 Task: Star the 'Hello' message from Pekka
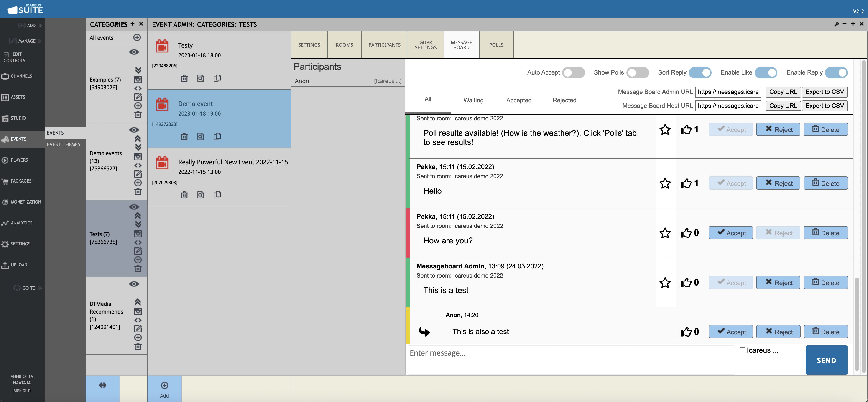pos(665,183)
